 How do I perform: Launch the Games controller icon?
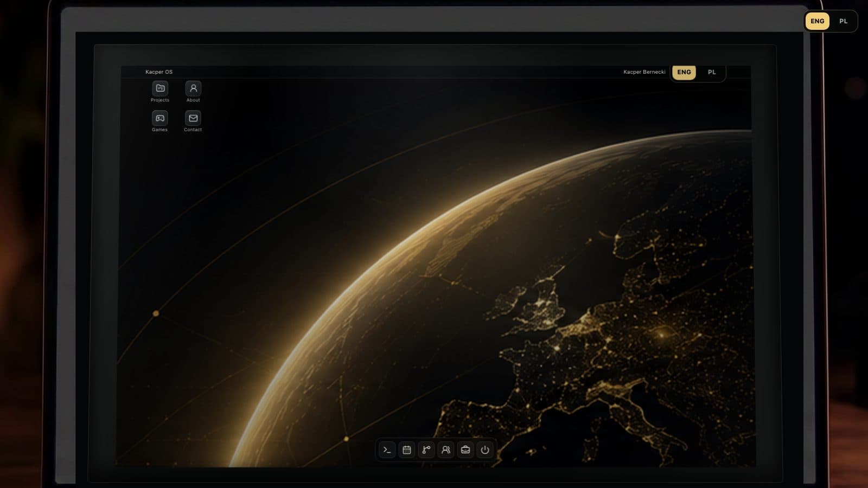click(x=160, y=118)
